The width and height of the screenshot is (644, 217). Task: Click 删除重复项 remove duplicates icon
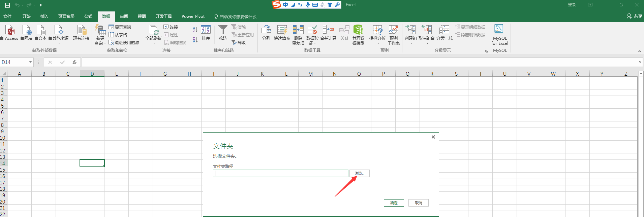pos(298,35)
